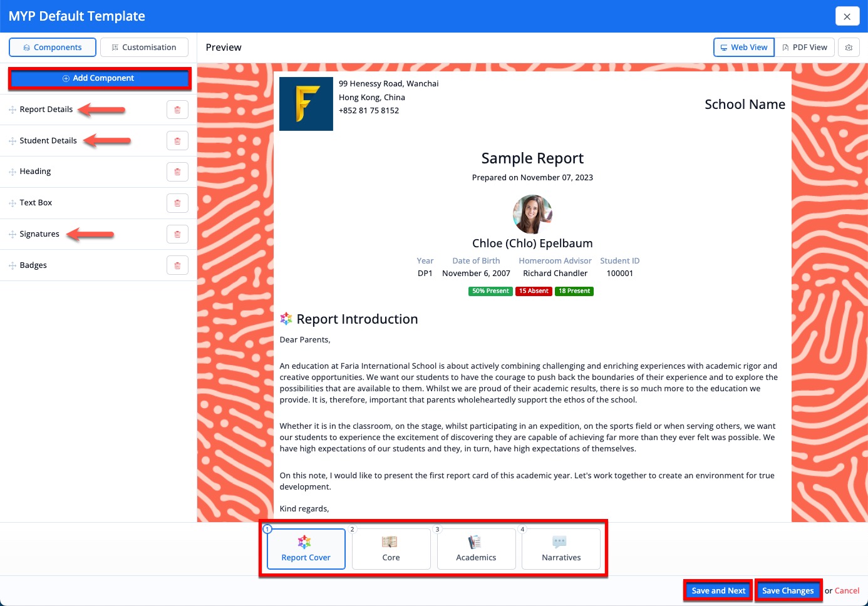Viewport: 868px width, 606px height.
Task: Delete the Report Details component
Action: (x=177, y=110)
